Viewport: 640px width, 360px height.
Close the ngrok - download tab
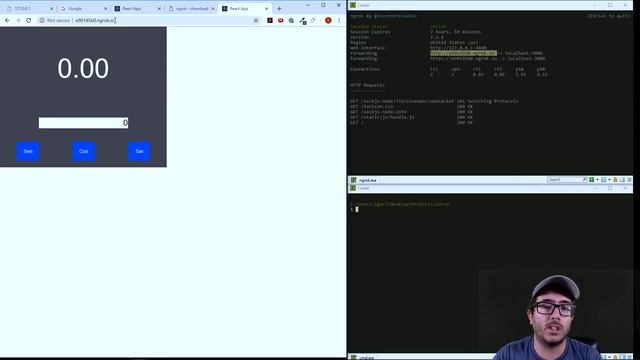(x=213, y=9)
